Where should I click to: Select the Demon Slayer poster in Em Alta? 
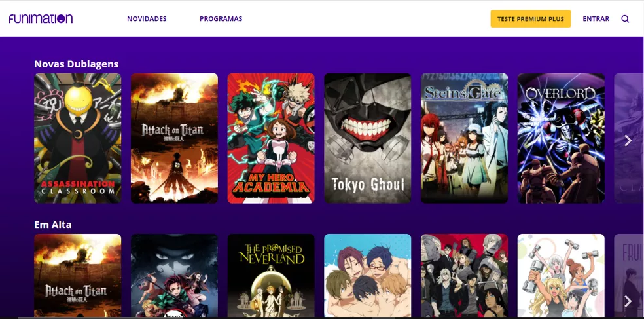pos(174,275)
